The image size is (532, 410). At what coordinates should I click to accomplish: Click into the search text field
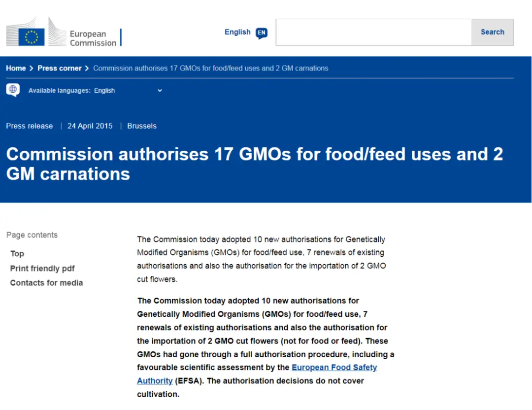(x=373, y=33)
